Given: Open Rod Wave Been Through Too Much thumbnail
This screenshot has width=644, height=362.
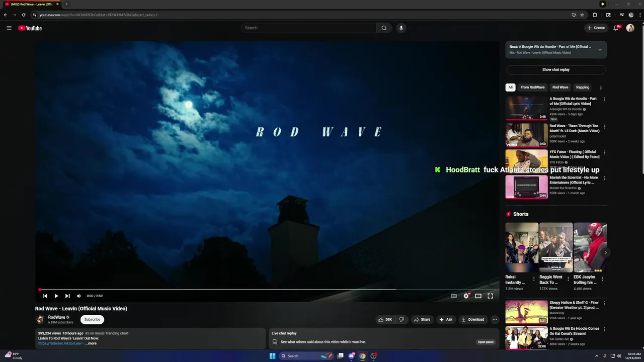Looking at the screenshot, I should tap(526, 135).
